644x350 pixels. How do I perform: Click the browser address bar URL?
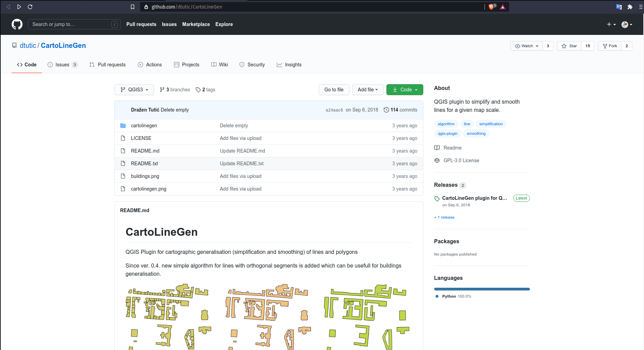[187, 7]
